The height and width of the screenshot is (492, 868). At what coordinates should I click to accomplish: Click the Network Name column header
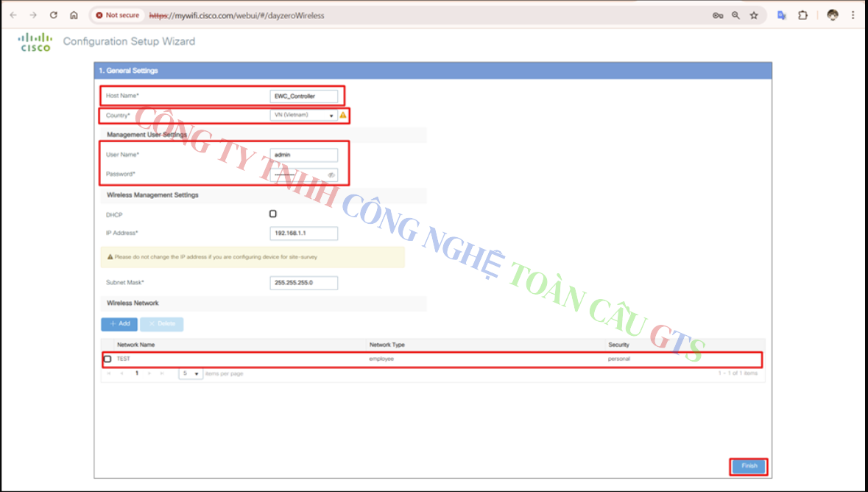point(135,345)
